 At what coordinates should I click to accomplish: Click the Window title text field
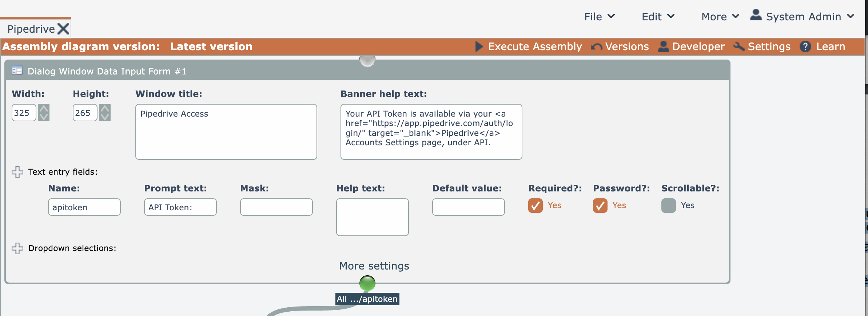pos(226,131)
